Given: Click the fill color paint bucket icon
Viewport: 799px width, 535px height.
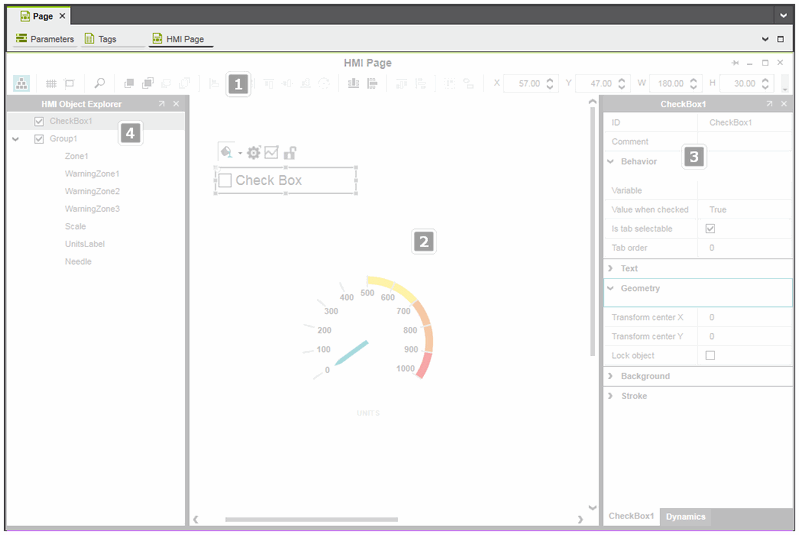Looking at the screenshot, I should click(x=226, y=153).
